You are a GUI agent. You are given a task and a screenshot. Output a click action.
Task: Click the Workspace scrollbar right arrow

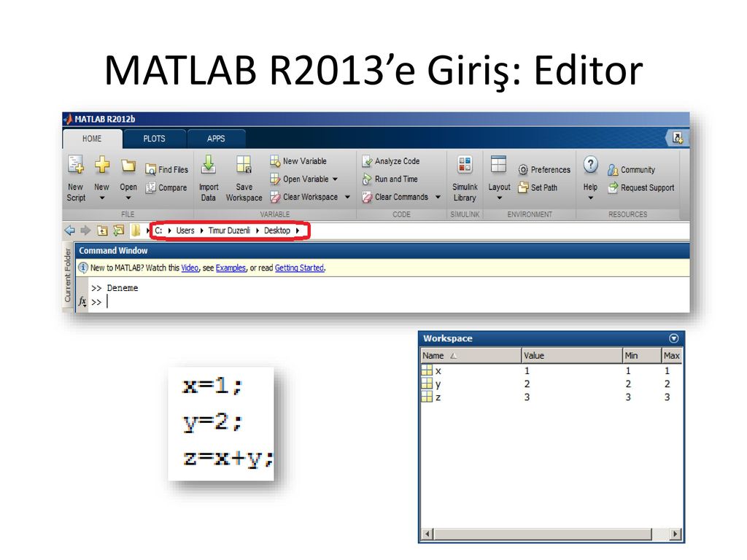point(675,534)
